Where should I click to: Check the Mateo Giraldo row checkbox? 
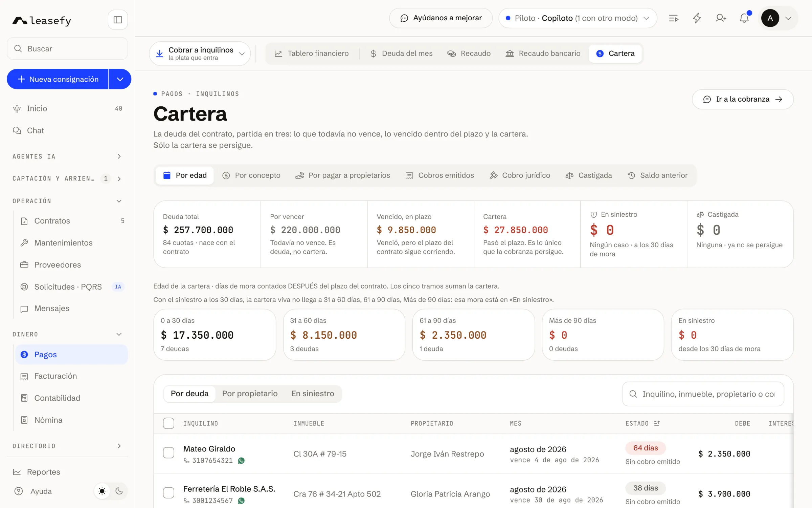click(168, 453)
